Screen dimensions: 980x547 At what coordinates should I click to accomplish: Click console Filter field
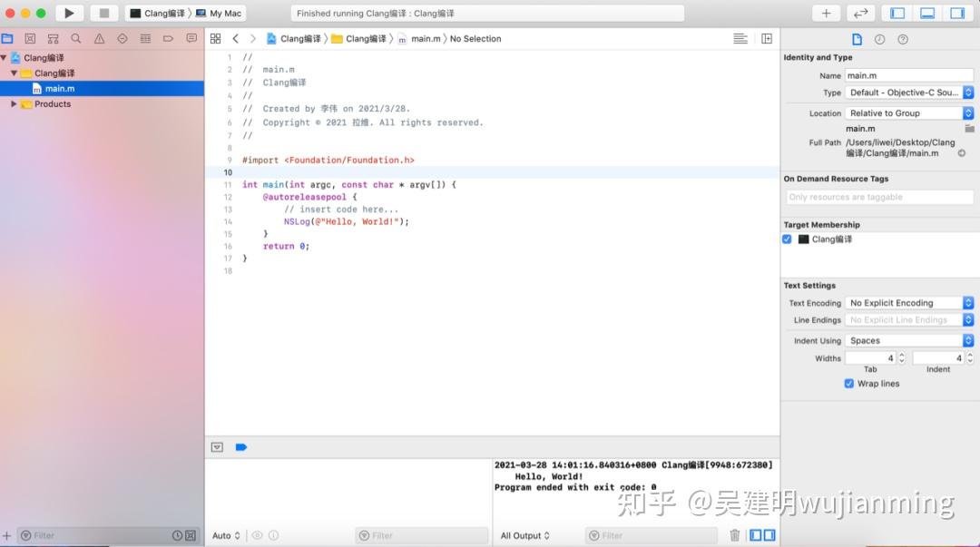click(652, 536)
